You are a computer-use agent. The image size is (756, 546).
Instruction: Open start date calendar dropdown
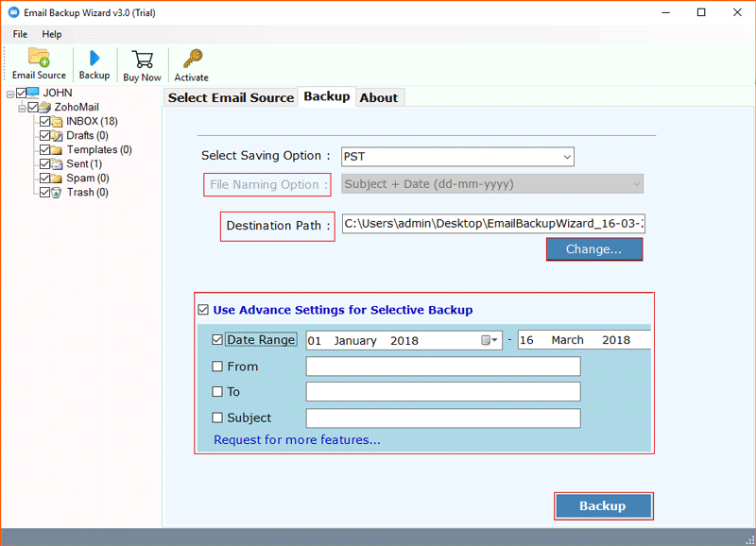(490, 340)
